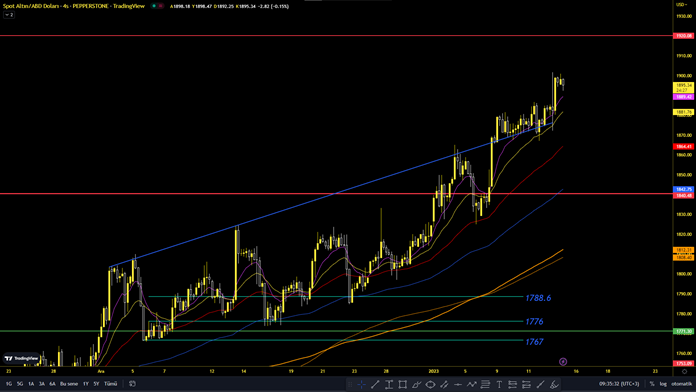Click the TradingView logo
696x392 pixels.
(22, 358)
